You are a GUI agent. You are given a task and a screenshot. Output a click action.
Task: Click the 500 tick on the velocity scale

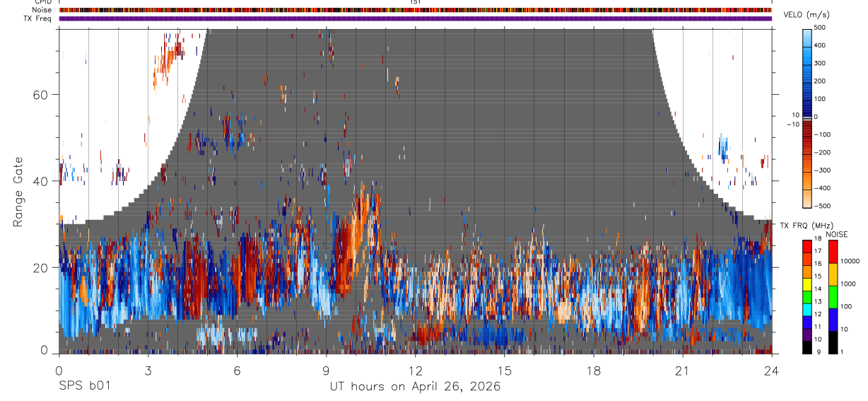point(821,28)
